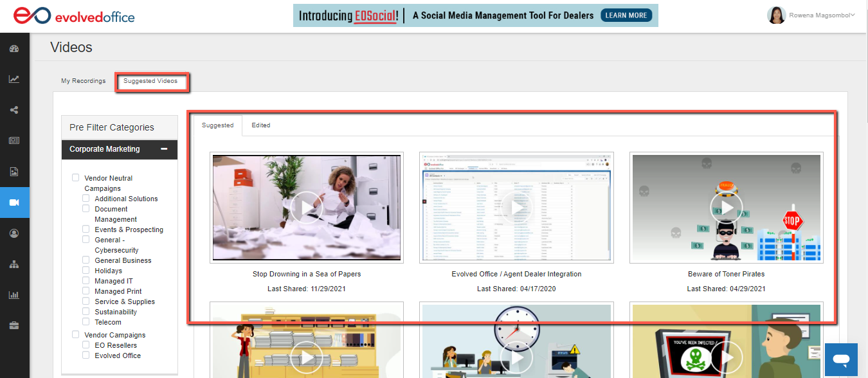
Task: Click the Videos page heading
Action: (71, 48)
